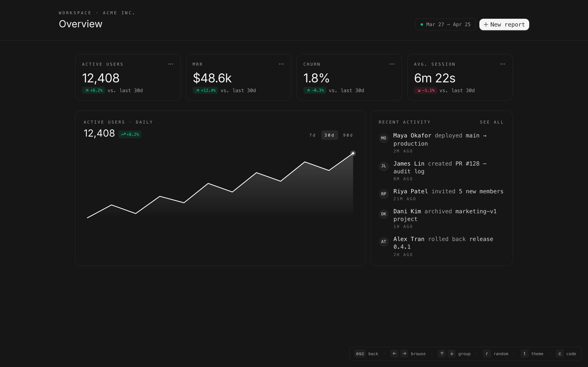
Task: Open See All recent activity
Action: (x=492, y=122)
